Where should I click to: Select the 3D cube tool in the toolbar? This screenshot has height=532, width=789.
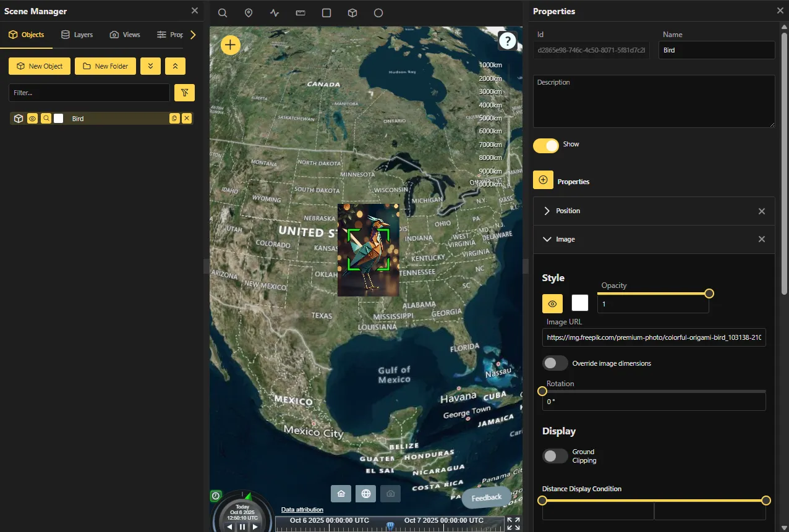352,13
